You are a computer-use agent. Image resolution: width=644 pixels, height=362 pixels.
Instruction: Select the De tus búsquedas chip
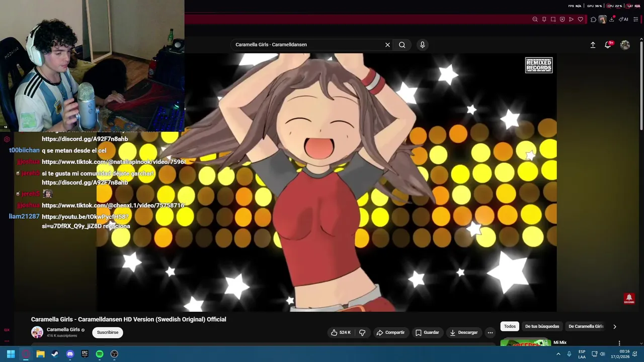(x=542, y=326)
